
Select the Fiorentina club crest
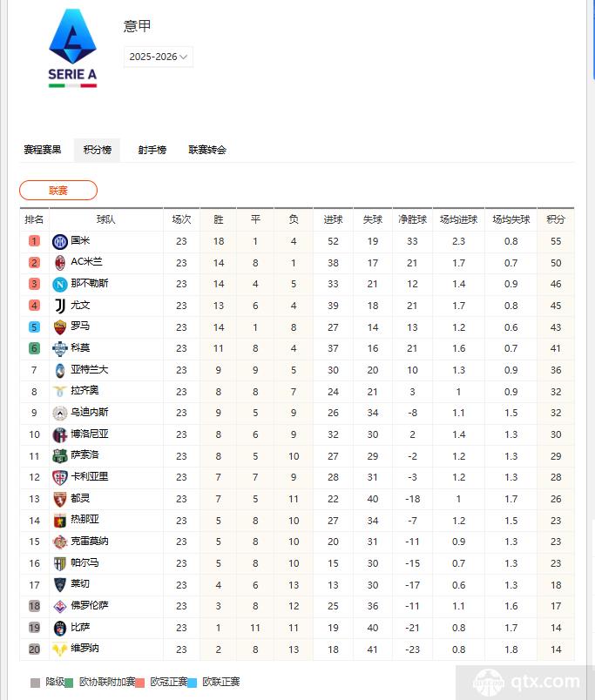click(x=60, y=606)
